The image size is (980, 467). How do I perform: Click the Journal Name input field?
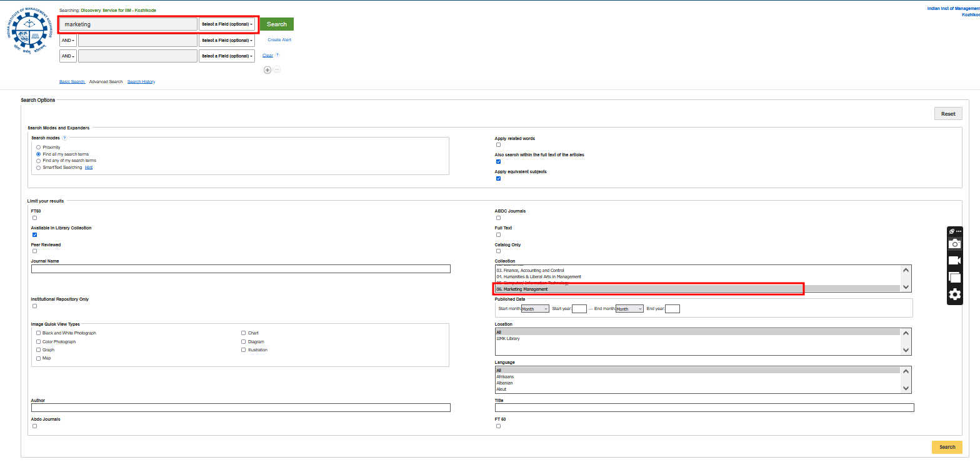tap(241, 269)
